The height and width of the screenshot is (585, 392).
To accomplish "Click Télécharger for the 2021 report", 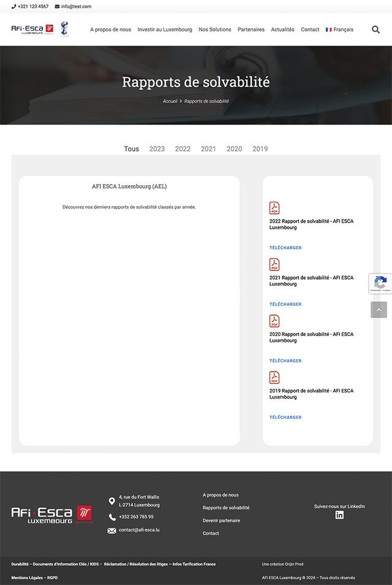I will click(285, 304).
